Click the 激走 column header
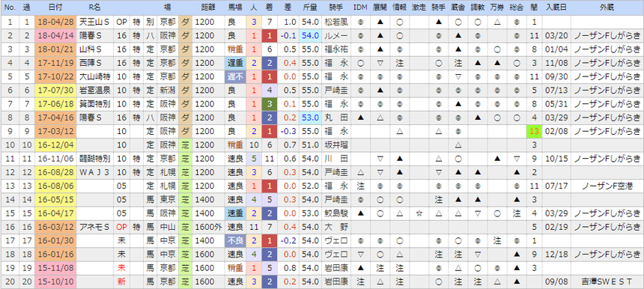The height and width of the screenshot is (289, 644). pyautogui.click(x=419, y=7)
